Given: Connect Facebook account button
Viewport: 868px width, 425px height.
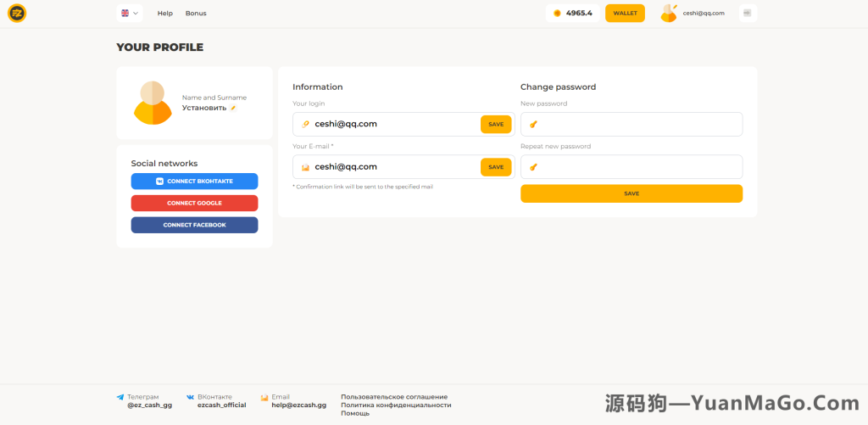Looking at the screenshot, I should pos(194,225).
